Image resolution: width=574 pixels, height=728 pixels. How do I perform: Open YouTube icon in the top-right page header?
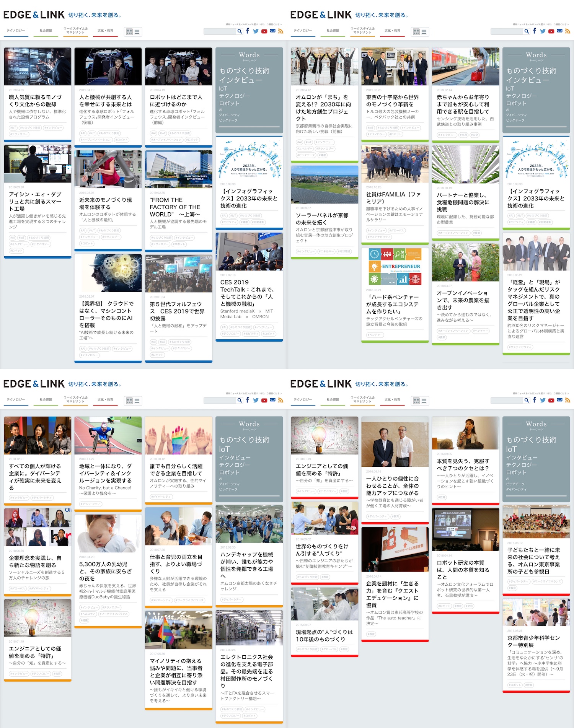click(551, 31)
